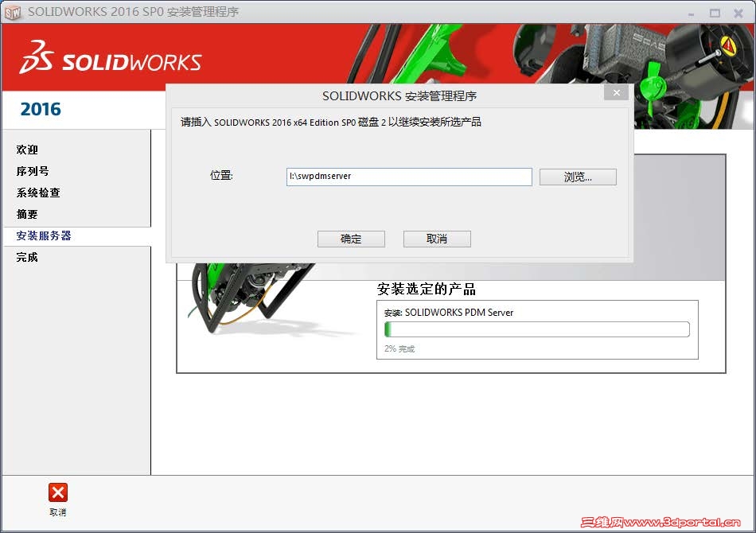756x533 pixels.
Task: Close the SOLIDWORKS 安装管理程序 dialog
Action: 616,92
